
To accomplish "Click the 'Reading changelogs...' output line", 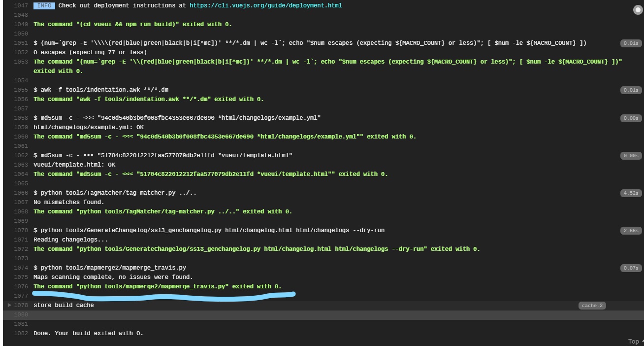I will point(70,240).
